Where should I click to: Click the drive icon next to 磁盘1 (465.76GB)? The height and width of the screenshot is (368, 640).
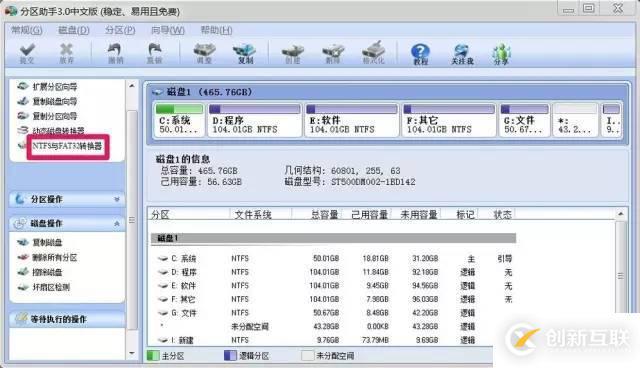click(158, 92)
